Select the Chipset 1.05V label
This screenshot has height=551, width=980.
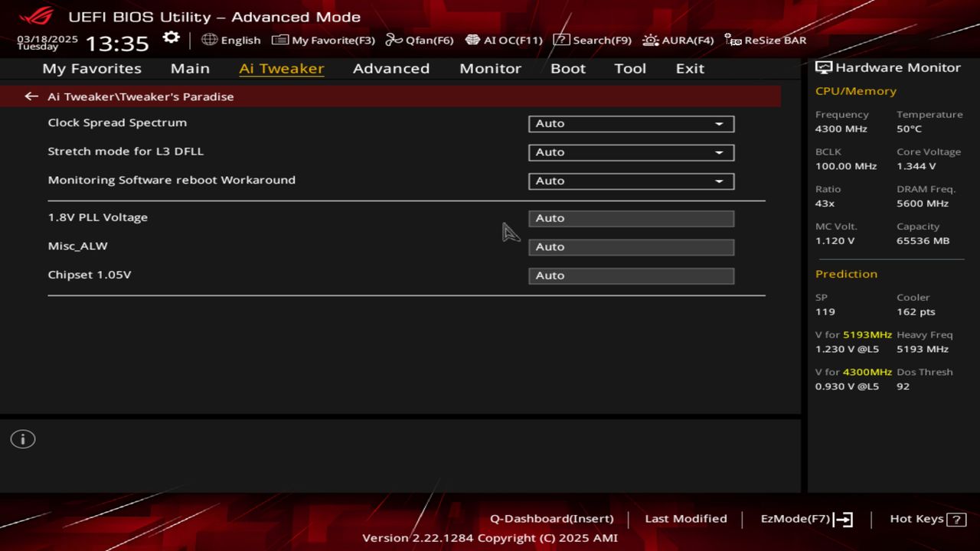(90, 274)
